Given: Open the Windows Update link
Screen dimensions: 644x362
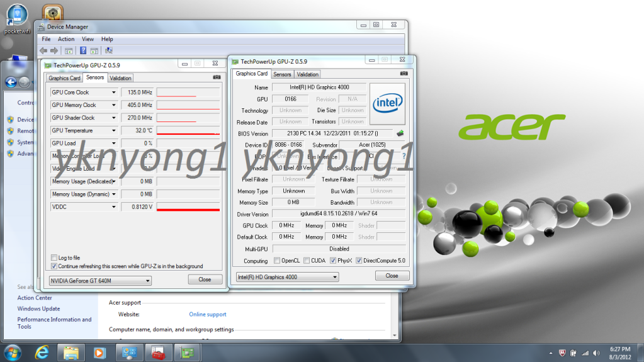Looking at the screenshot, I should click(38, 308).
